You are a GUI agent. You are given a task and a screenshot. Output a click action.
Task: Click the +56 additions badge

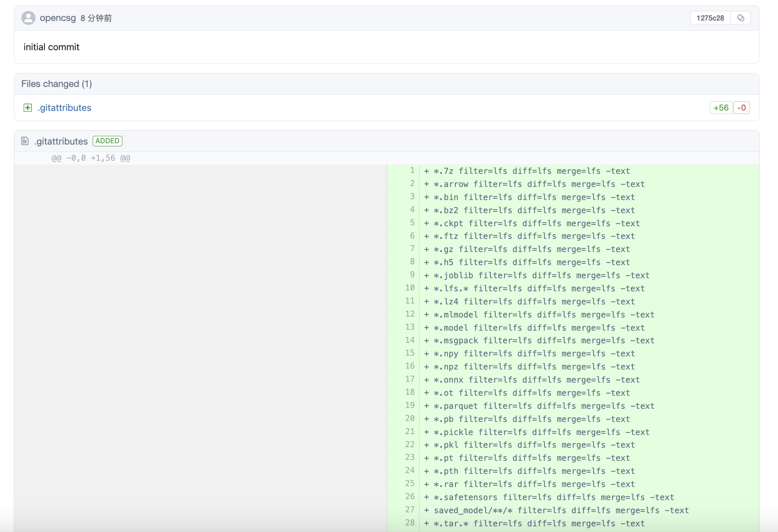pos(721,108)
